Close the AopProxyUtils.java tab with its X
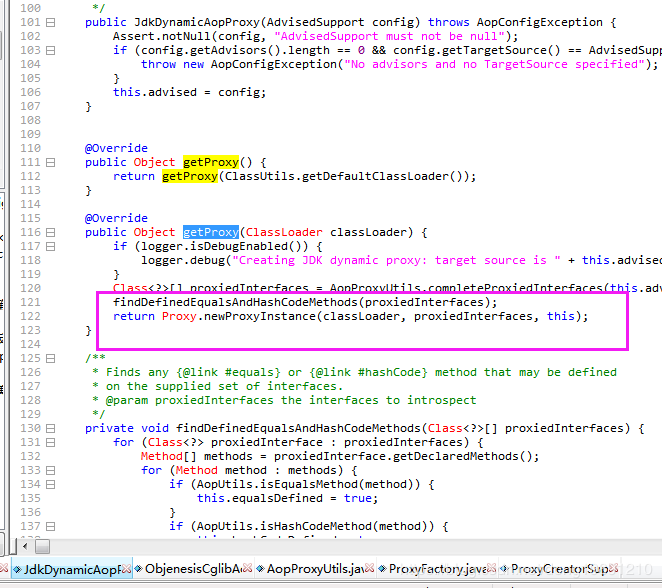 click(x=369, y=568)
